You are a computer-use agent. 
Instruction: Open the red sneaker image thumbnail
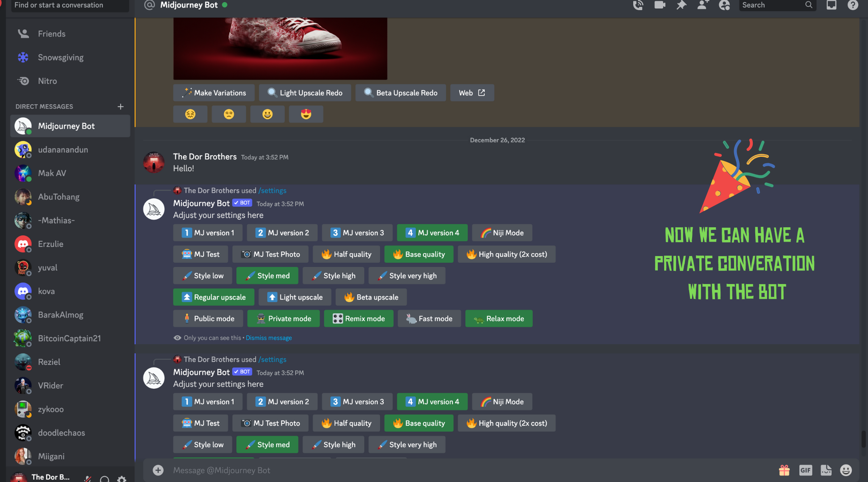click(280, 48)
